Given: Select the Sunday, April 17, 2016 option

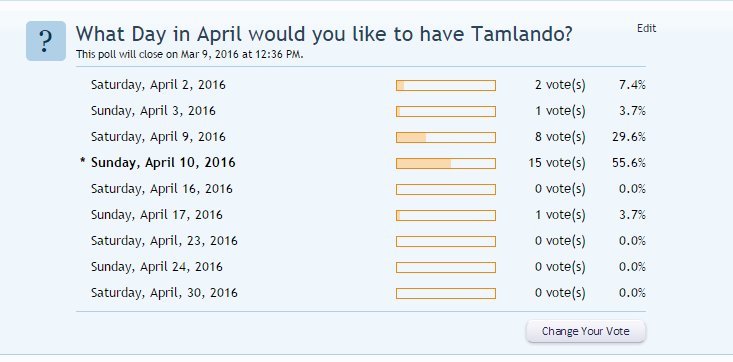Looking at the screenshot, I should click(157, 215).
